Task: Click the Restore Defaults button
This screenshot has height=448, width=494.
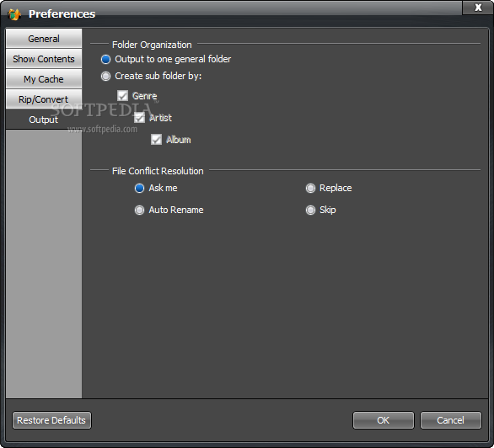Action: tap(51, 420)
